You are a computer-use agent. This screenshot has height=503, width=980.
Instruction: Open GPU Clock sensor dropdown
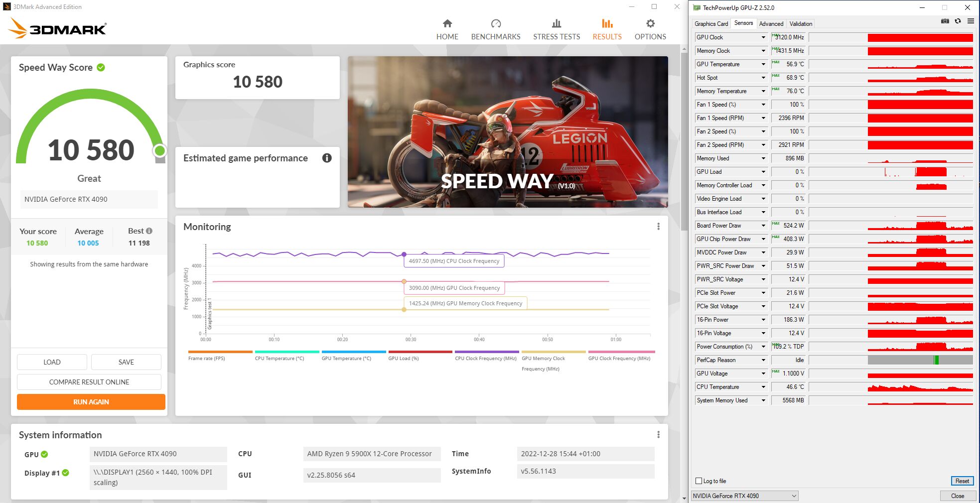763,37
